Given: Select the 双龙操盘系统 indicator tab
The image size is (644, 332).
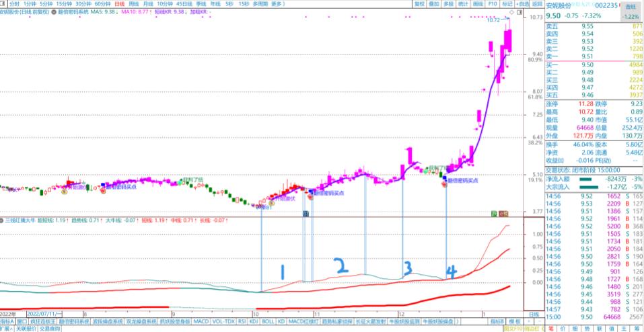Looking at the screenshot, I should tap(139, 321).
